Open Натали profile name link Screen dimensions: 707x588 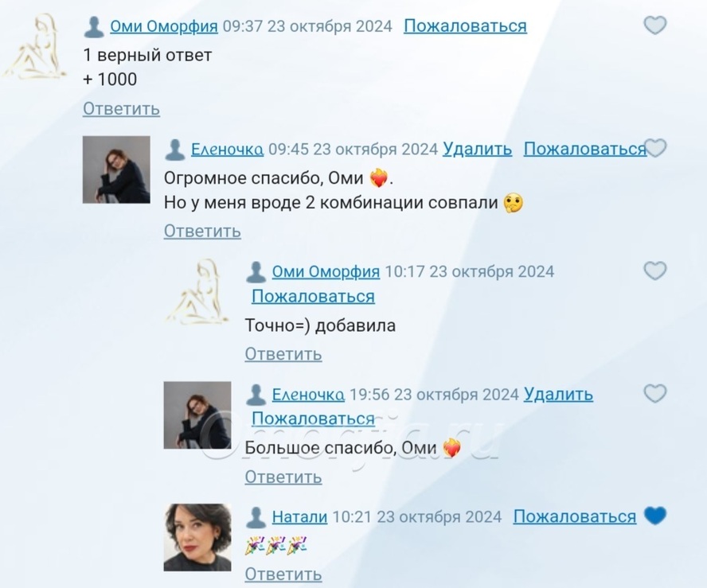[300, 516]
